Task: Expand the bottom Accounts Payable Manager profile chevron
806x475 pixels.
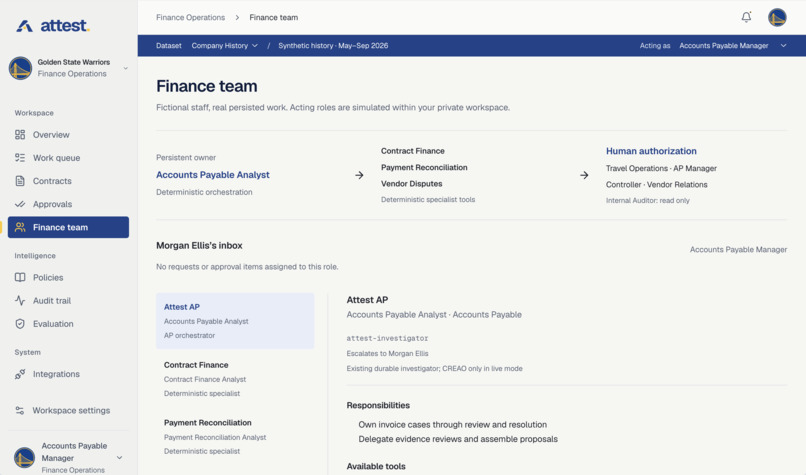Action: coord(119,458)
